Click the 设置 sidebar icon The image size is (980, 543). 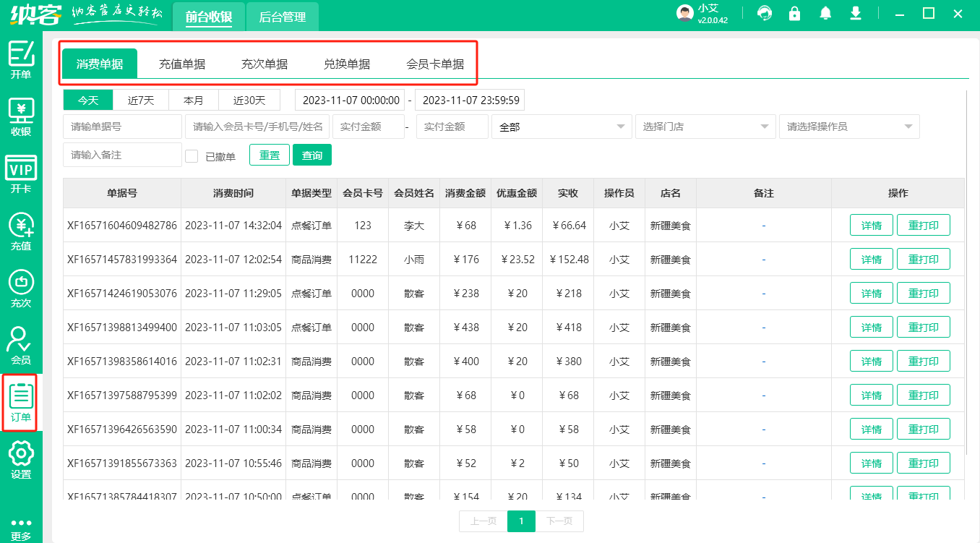21,462
